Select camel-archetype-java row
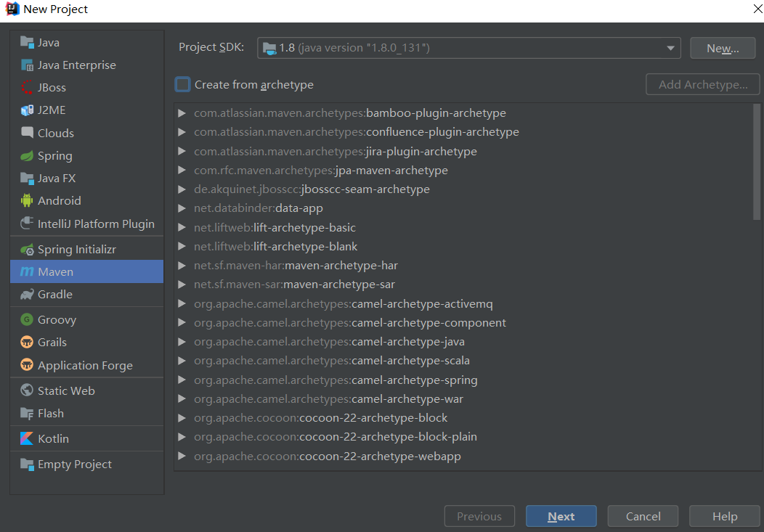The image size is (764, 532). coord(463,342)
